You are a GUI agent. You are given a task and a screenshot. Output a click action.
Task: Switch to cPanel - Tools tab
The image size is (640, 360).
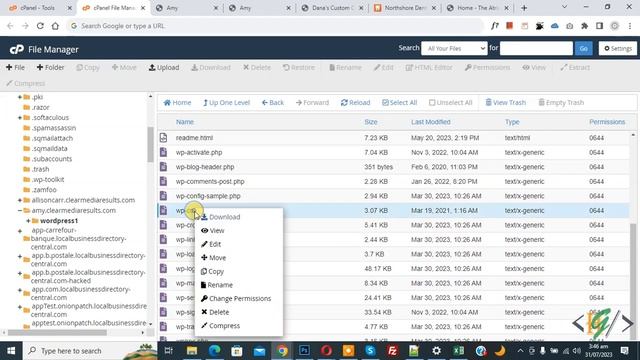[37, 8]
